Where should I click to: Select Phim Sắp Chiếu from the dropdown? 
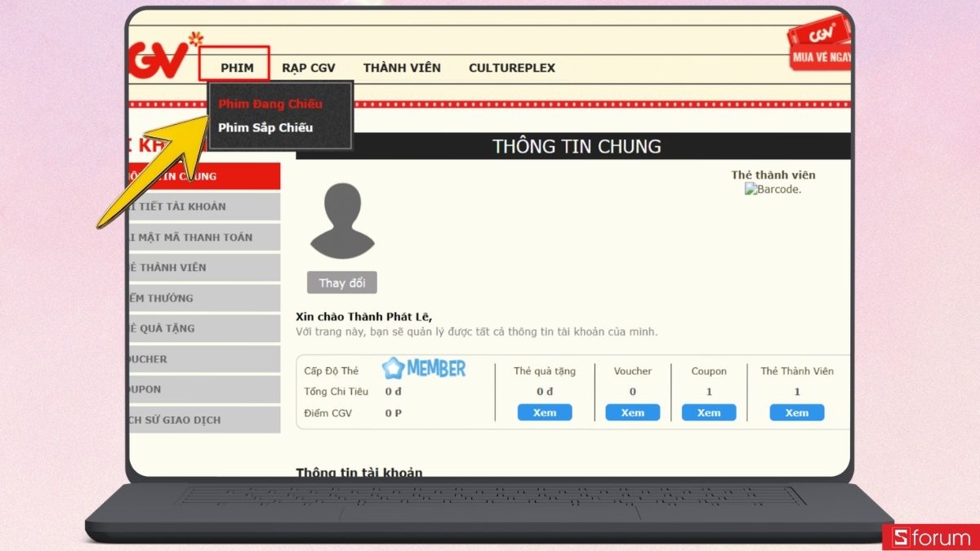pos(267,127)
